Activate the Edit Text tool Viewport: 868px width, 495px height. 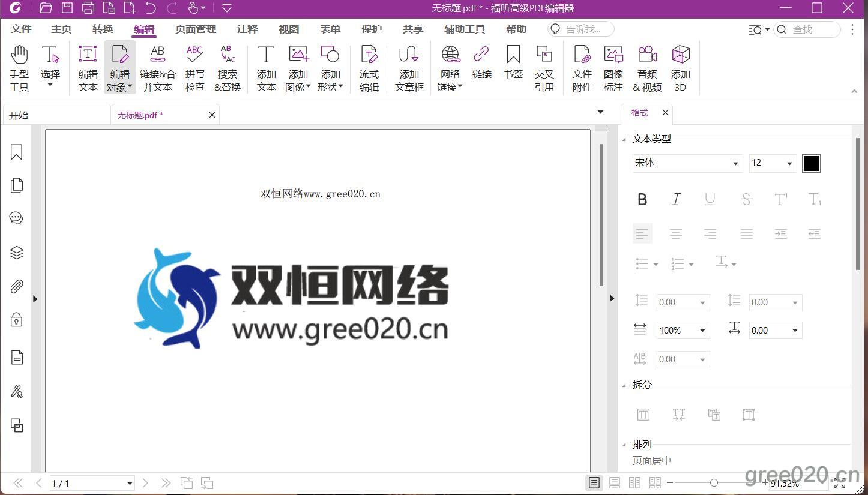(88, 68)
